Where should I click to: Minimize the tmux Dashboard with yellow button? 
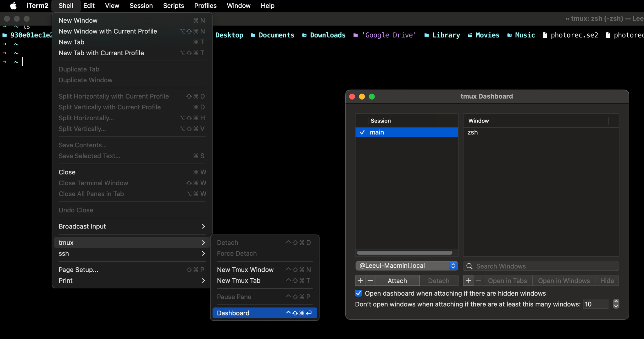(x=362, y=96)
